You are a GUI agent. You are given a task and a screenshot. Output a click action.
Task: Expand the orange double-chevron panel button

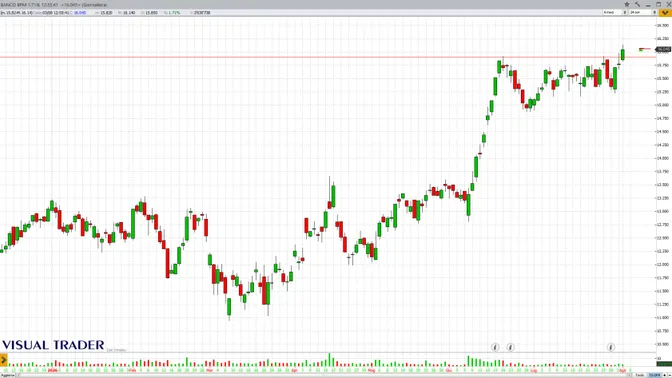tap(665, 12)
